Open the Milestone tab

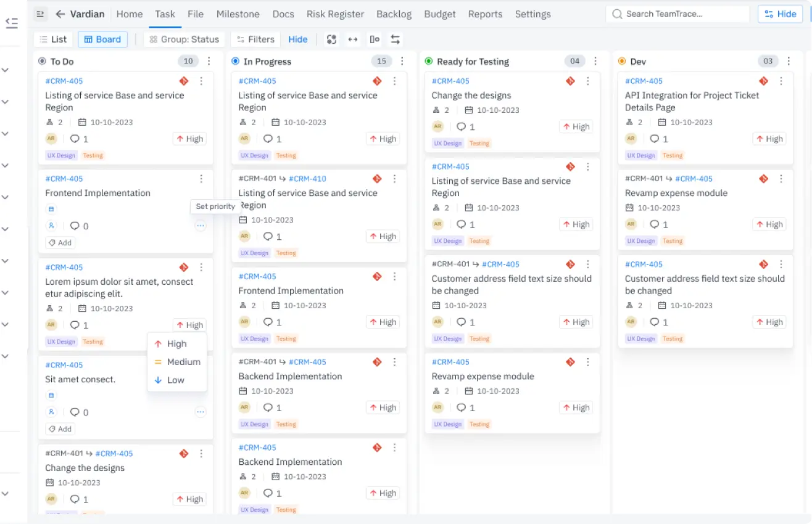[238, 14]
